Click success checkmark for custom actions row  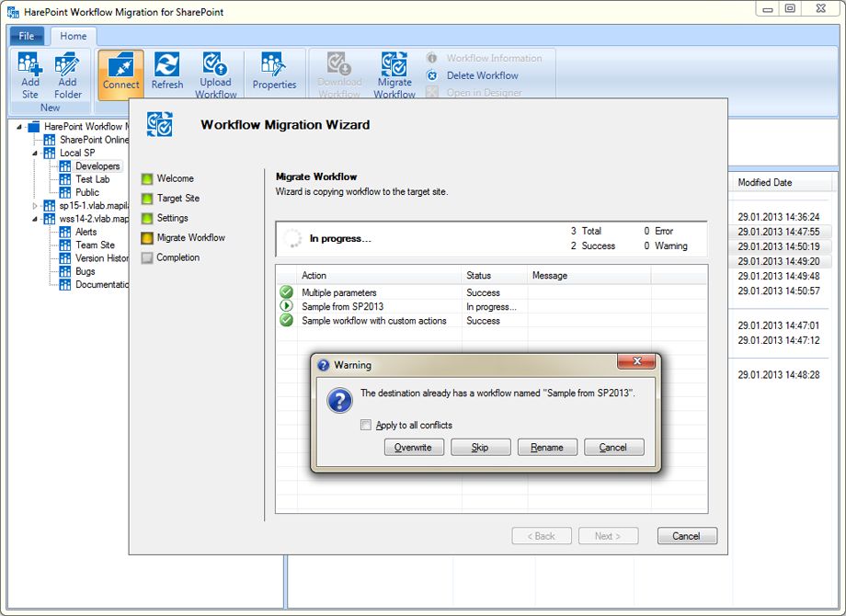tap(287, 320)
